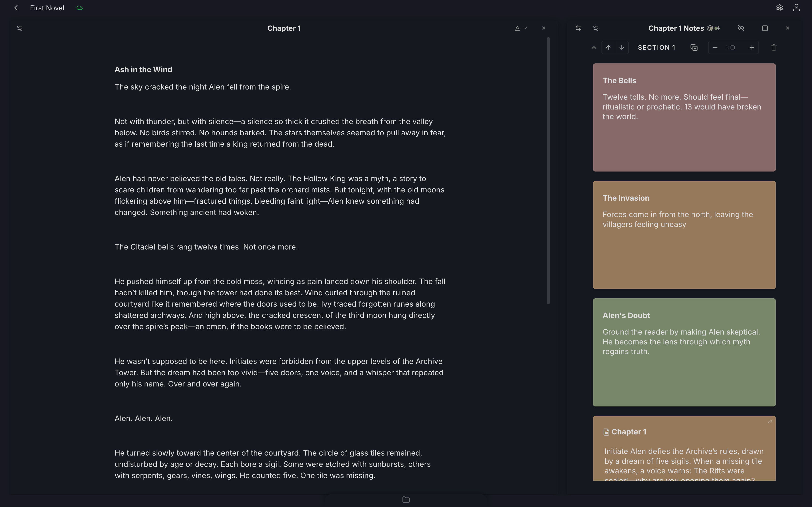Click the line 'The sky cracked the night'
The height and width of the screenshot is (507, 812).
tap(203, 87)
